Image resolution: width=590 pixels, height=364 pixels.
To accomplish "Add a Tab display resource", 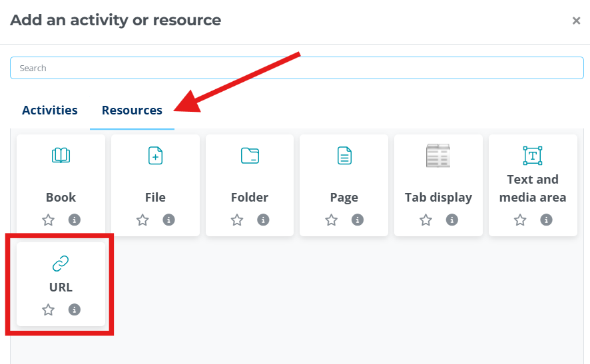I will (438, 155).
